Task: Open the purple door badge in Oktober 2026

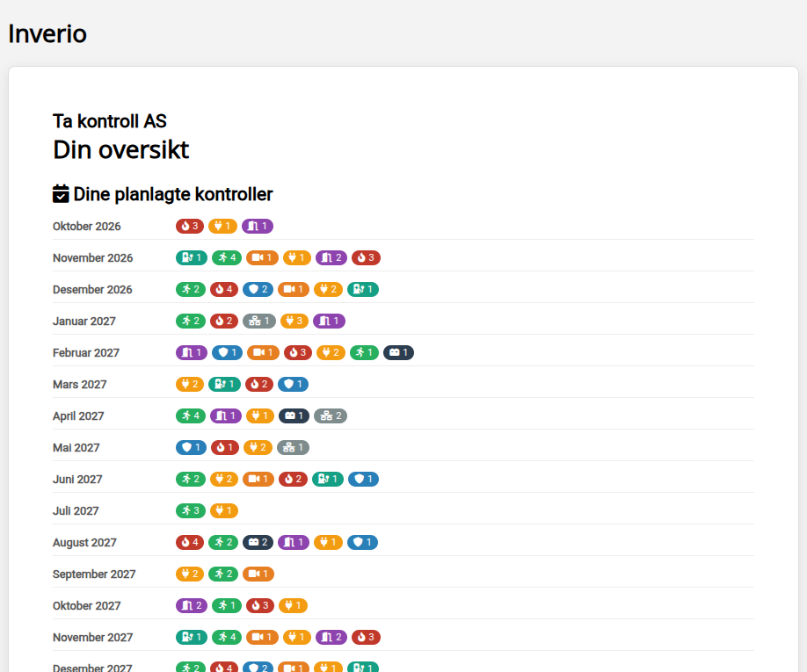Action: click(x=258, y=227)
